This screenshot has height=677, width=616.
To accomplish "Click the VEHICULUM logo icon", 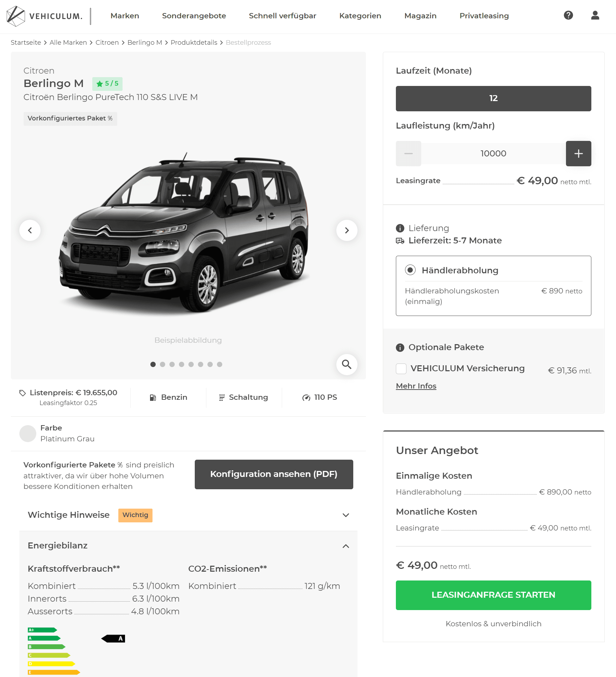I will tap(16, 16).
